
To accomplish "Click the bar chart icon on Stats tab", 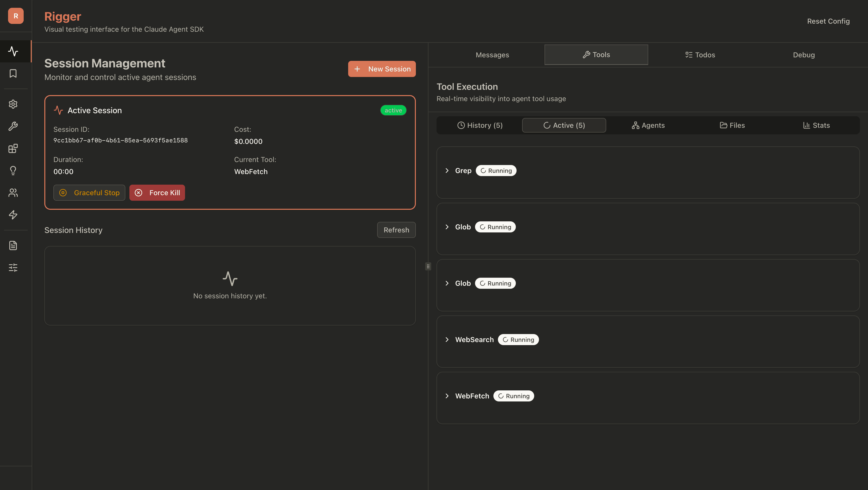I will click(807, 125).
